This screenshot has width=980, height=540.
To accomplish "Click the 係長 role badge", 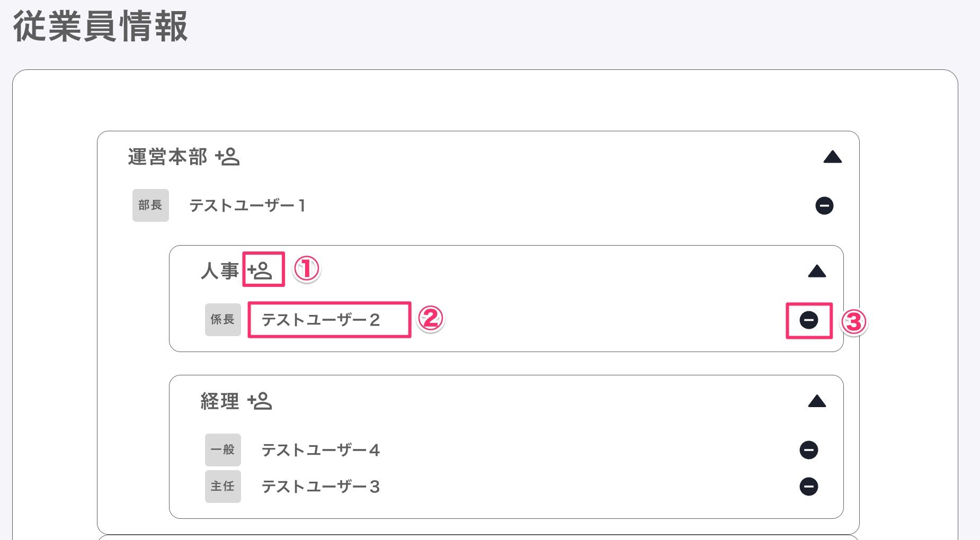I will pyautogui.click(x=223, y=320).
